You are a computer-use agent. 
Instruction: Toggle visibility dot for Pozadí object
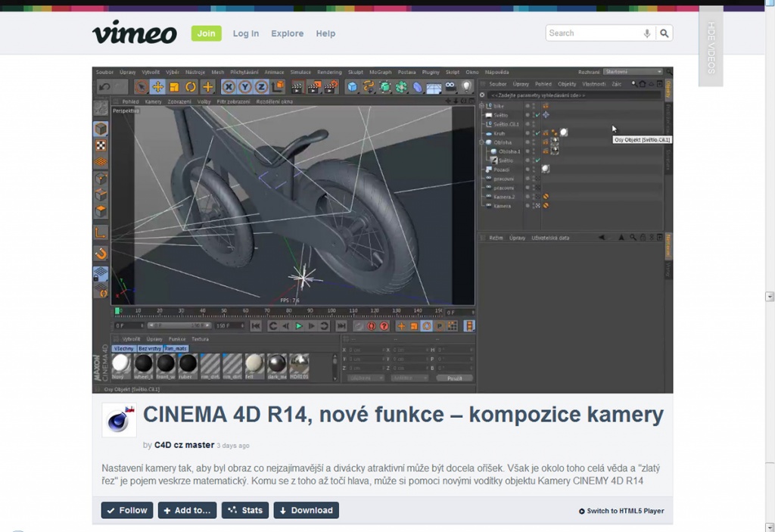pos(528,170)
